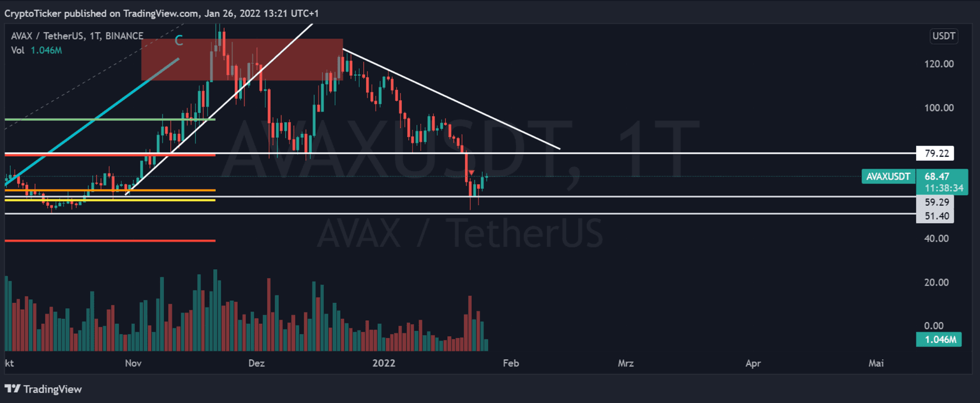Select the 51.40 price level label
The width and height of the screenshot is (980, 403).
[935, 216]
